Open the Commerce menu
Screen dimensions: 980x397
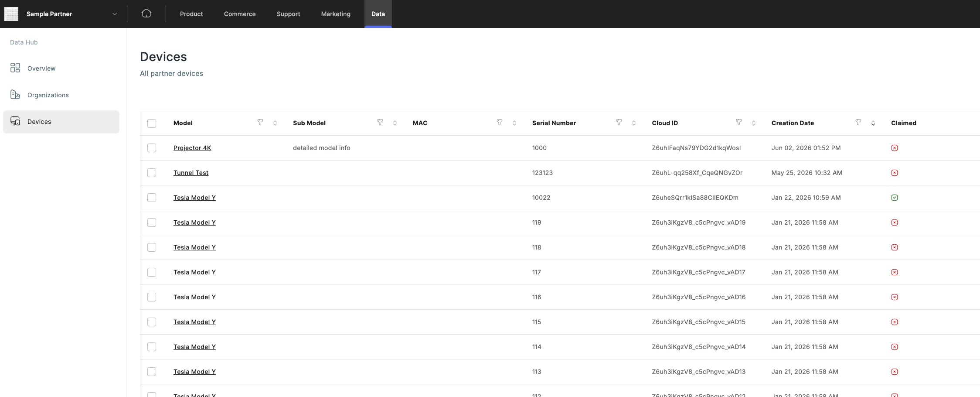[x=240, y=14]
